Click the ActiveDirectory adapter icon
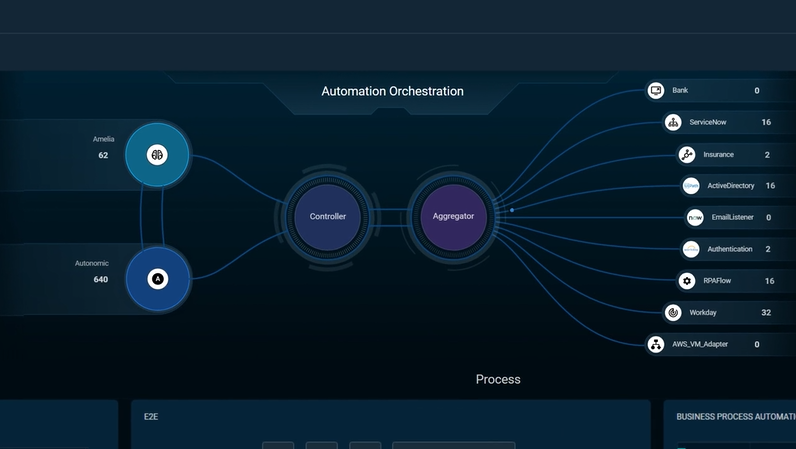Screen dimensions: 796x449 (691, 186)
